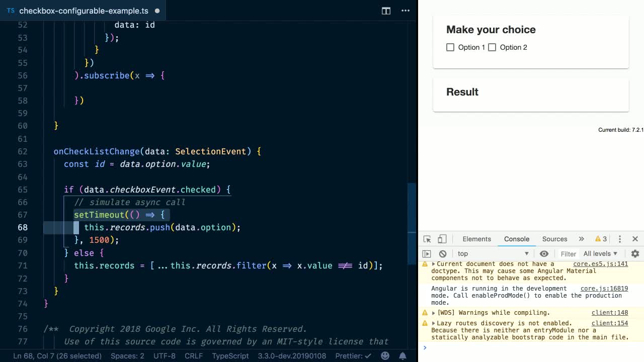
Task: Click the feedback smiley icon
Action: 385,355
